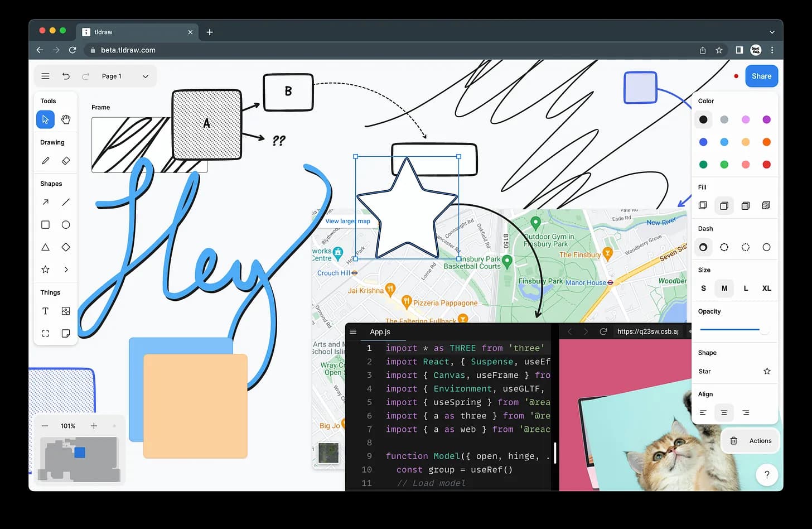
Task: Undo the last canvas action
Action: [66, 76]
